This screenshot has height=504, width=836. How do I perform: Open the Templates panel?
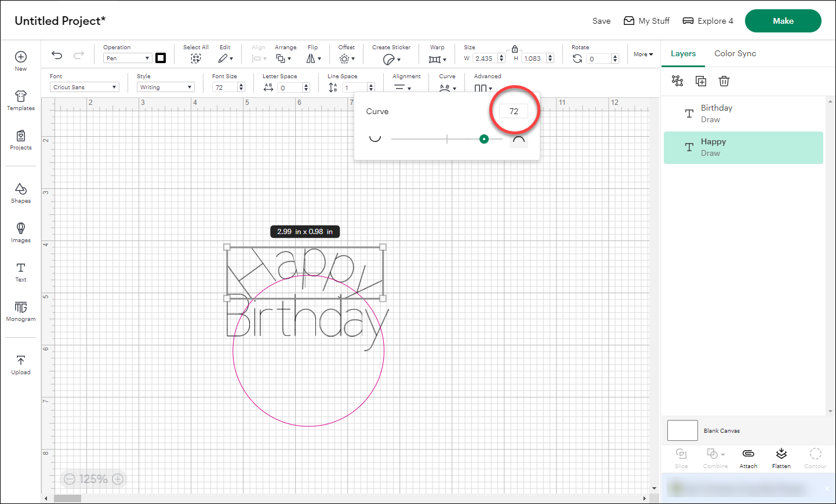(20, 100)
